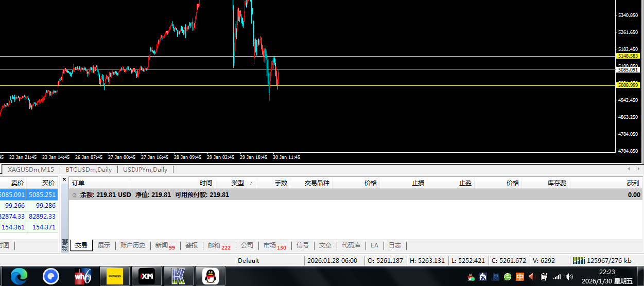Select the 5085.091 sell price row
This screenshot has width=644, height=286.
tap(12, 195)
